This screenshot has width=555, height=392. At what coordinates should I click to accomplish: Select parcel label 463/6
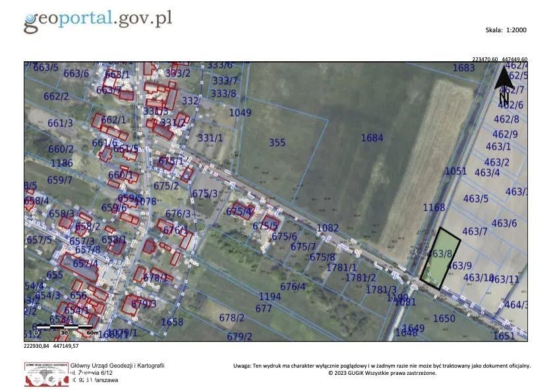pos(504,223)
